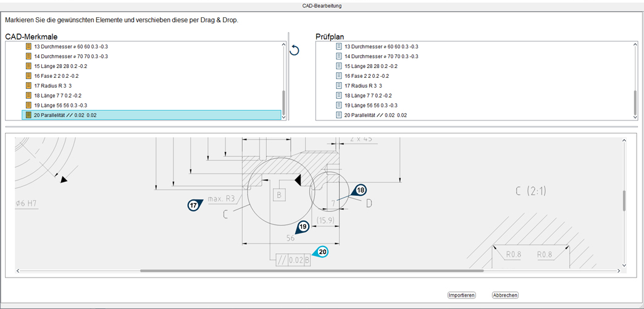The height and width of the screenshot is (309, 644).
Task: Click icon of CAD-Merkmale item 13 Durchmesser
Action: pyautogui.click(x=28, y=46)
